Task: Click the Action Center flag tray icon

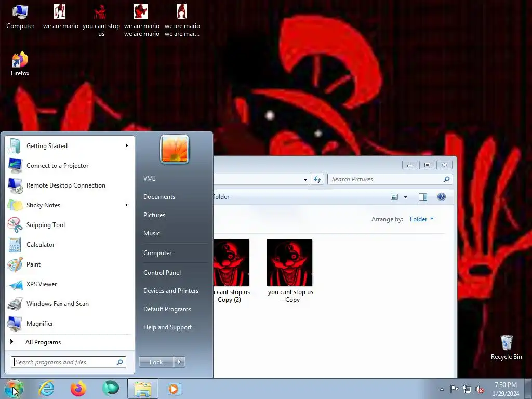Action: click(454, 389)
